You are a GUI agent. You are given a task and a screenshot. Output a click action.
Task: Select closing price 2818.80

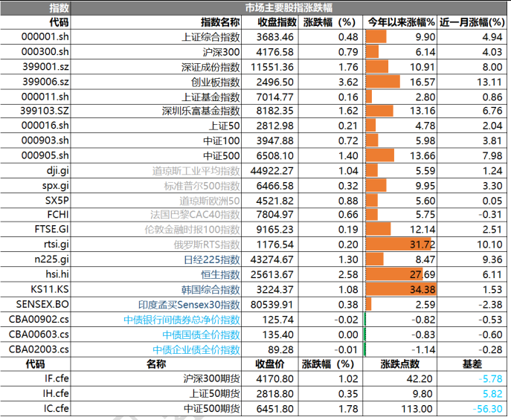pyautogui.click(x=274, y=394)
